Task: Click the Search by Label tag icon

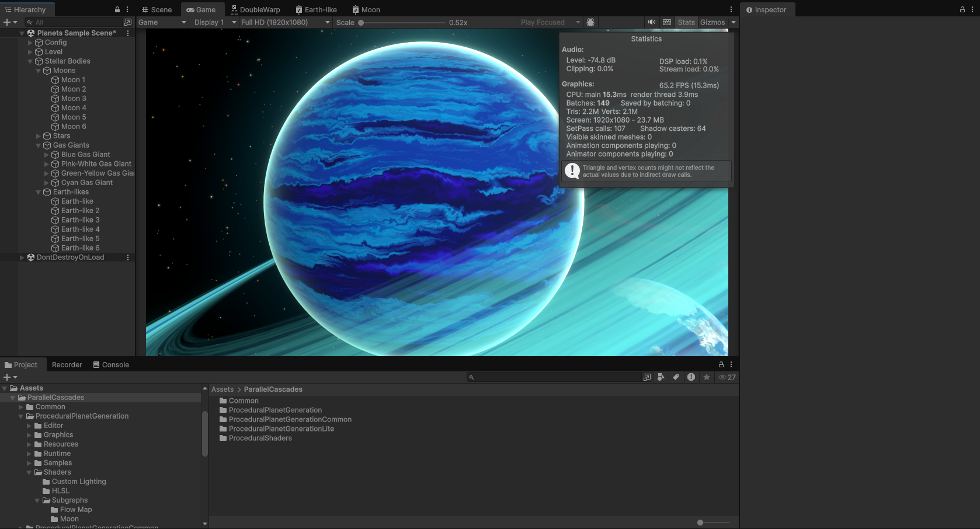Action: (x=676, y=377)
